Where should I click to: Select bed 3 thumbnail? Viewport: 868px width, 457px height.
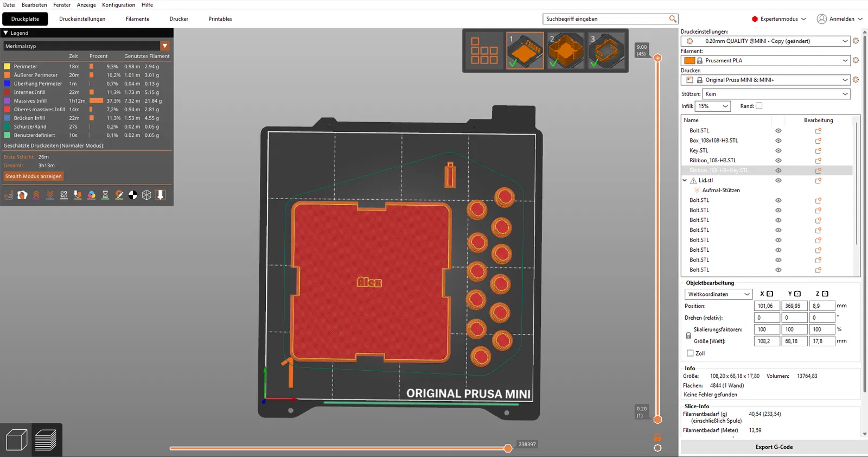pos(607,50)
